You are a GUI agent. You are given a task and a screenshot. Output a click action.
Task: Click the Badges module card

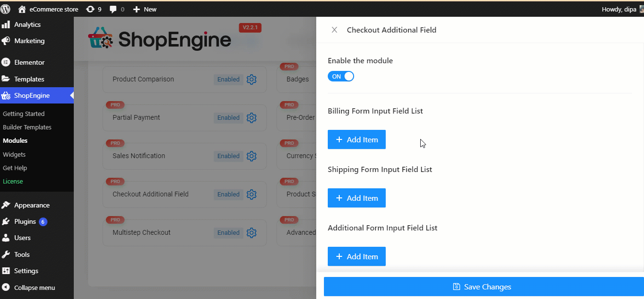[297, 80]
